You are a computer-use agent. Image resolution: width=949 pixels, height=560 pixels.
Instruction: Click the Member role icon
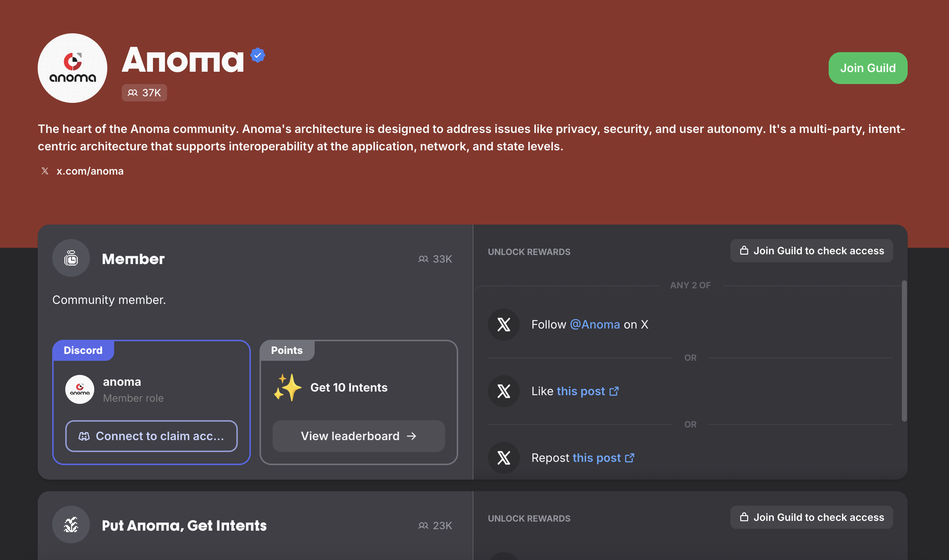[71, 259]
